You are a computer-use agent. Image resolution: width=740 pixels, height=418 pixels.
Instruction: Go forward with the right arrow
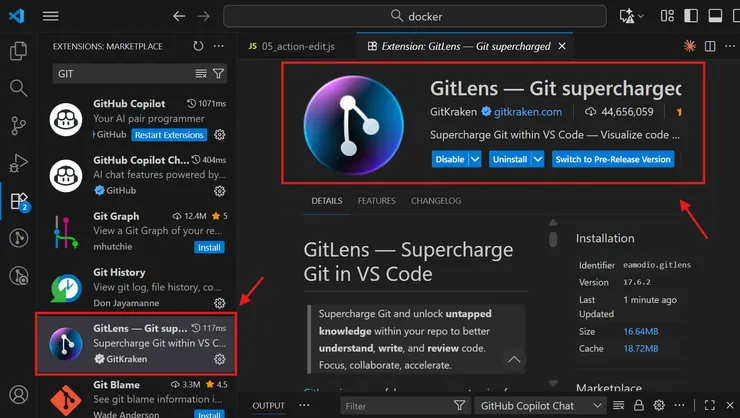(x=203, y=17)
